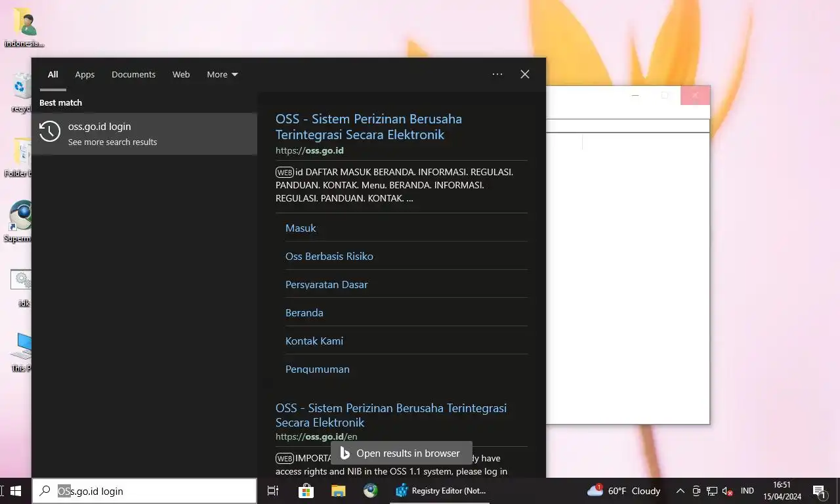The image size is (840, 504).
Task: Expand the More filter dropdown
Action: [x=222, y=74]
